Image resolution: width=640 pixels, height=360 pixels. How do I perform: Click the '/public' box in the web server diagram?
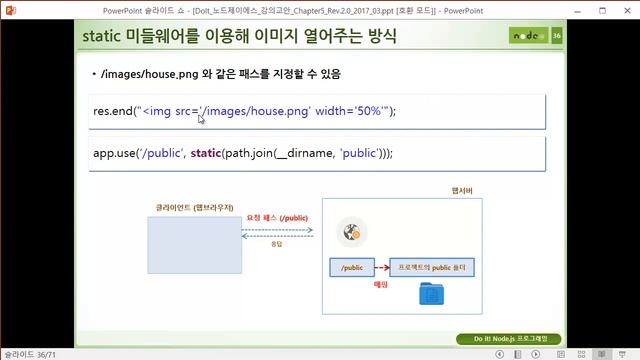(352, 267)
